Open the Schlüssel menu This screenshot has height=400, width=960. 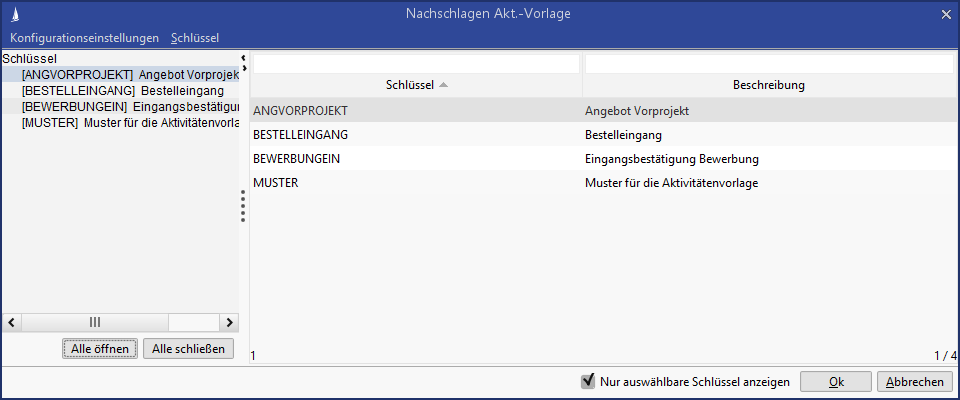coord(195,38)
